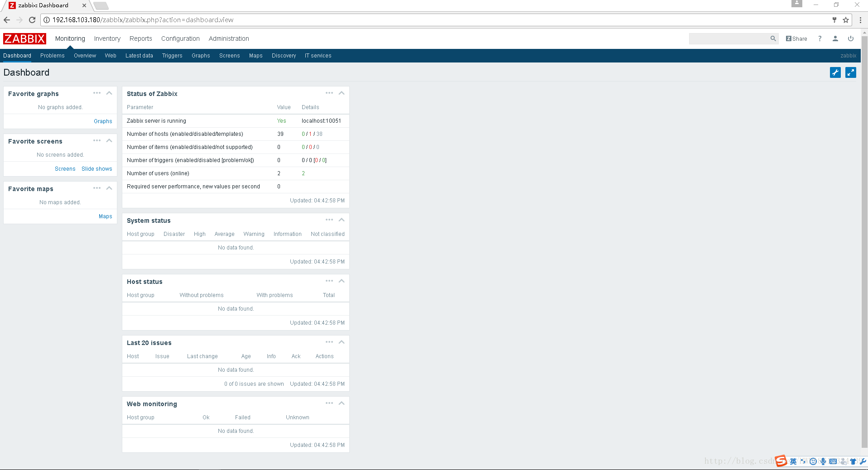The width and height of the screenshot is (868, 470).
Task: Open a new browser tab
Action: [x=101, y=6]
